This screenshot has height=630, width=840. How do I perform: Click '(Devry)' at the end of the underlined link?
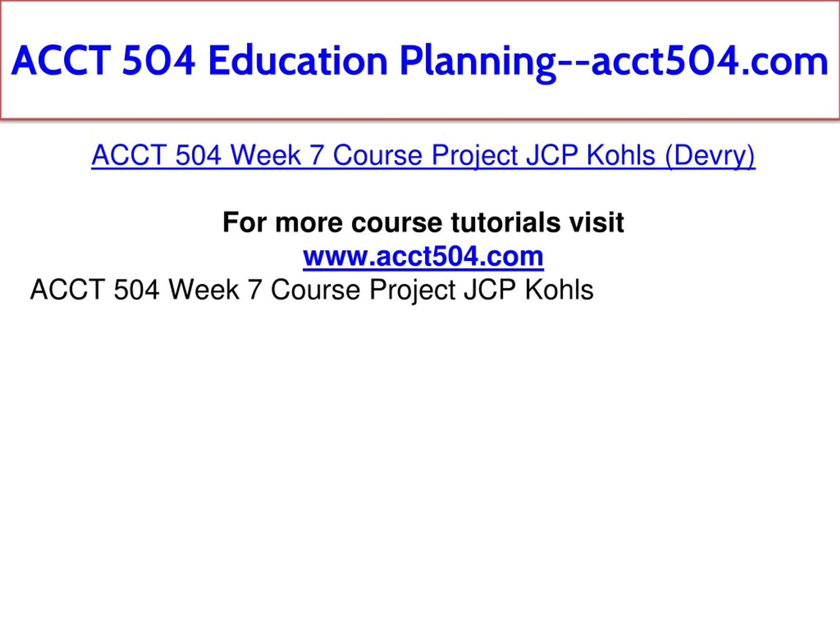click(710, 155)
